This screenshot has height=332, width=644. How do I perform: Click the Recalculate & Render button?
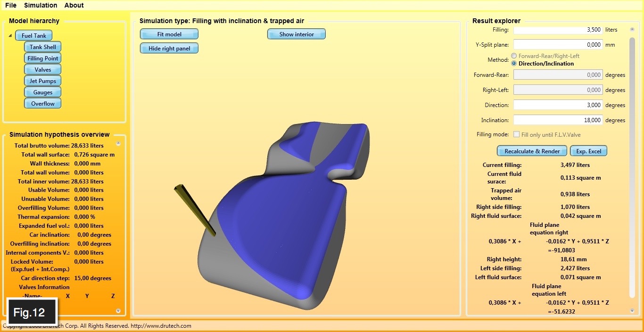click(532, 151)
